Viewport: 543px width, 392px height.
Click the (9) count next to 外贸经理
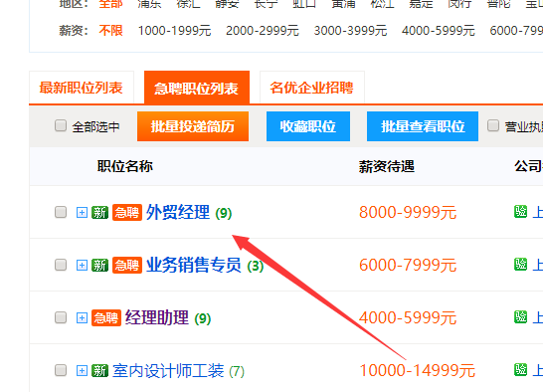[x=224, y=213]
